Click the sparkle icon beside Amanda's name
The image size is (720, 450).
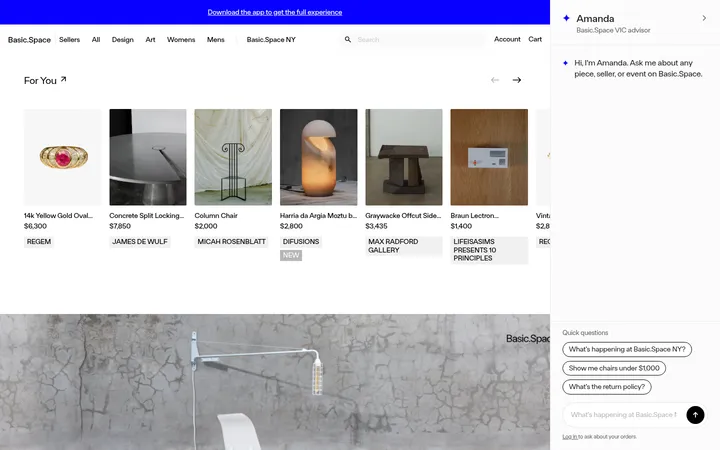[x=566, y=18]
